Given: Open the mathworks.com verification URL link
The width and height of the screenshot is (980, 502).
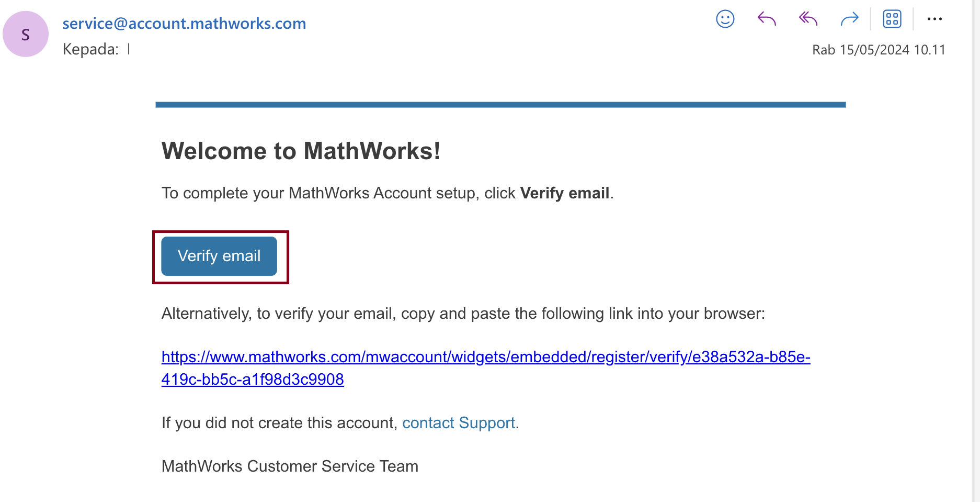Looking at the screenshot, I should tap(485, 357).
